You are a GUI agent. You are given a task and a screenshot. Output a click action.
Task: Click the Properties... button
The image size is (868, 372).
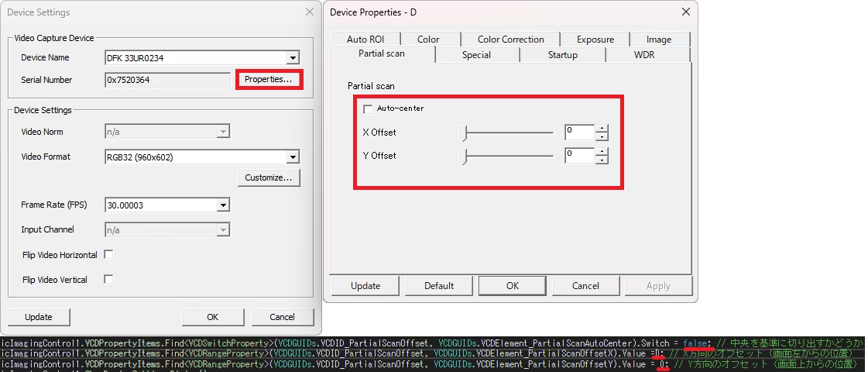coord(268,79)
